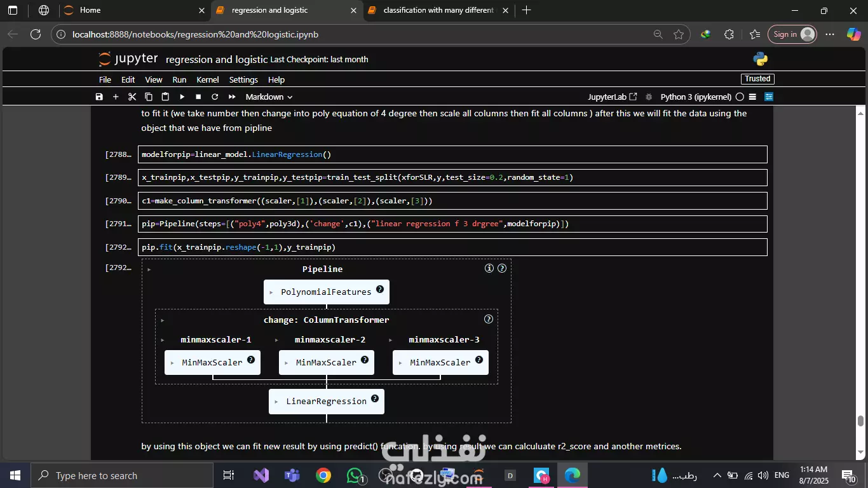The width and height of the screenshot is (868, 488).
Task: Insert a cell below with plus icon
Action: (116, 97)
